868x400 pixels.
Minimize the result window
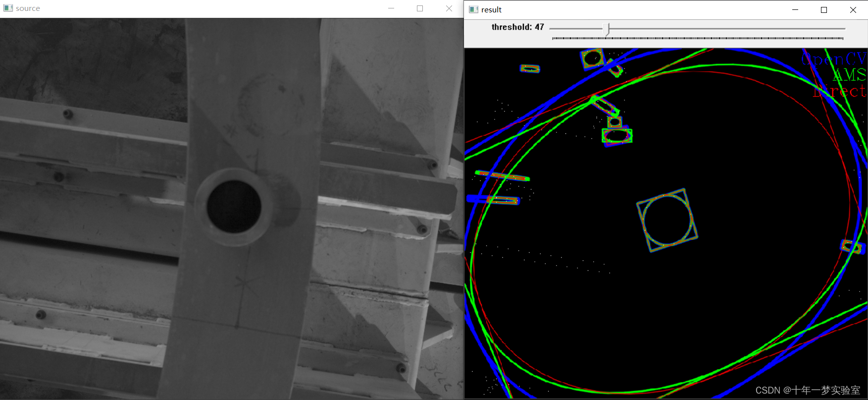[x=795, y=10]
